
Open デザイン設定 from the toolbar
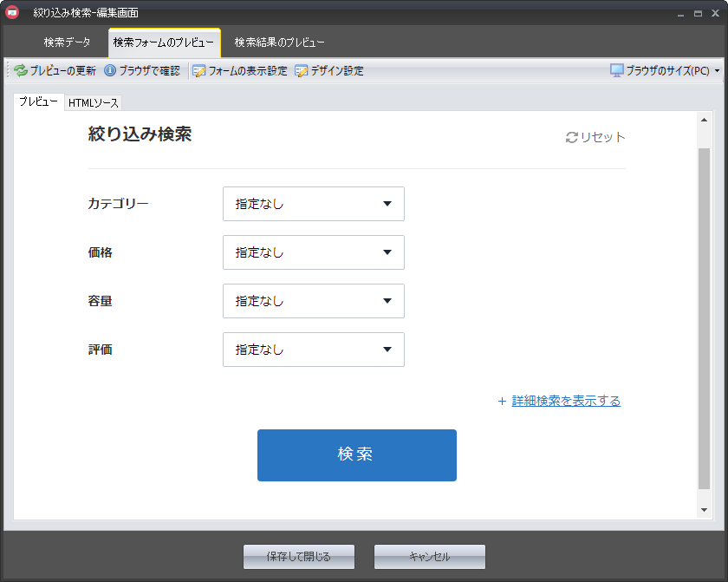pos(328,71)
